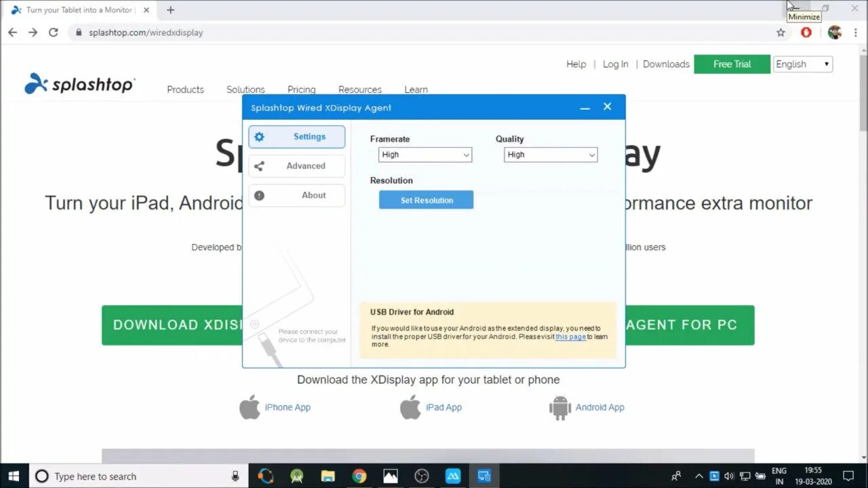Click the Free Trial button on webpage
Viewport: 868px width, 488px height.
[x=732, y=64]
